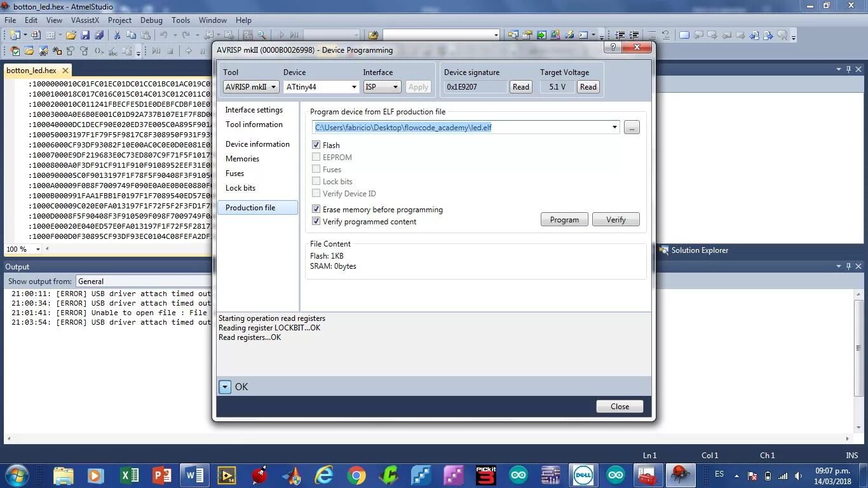Open the Tool dropdown showing AVRISP mkII

pyautogui.click(x=251, y=87)
